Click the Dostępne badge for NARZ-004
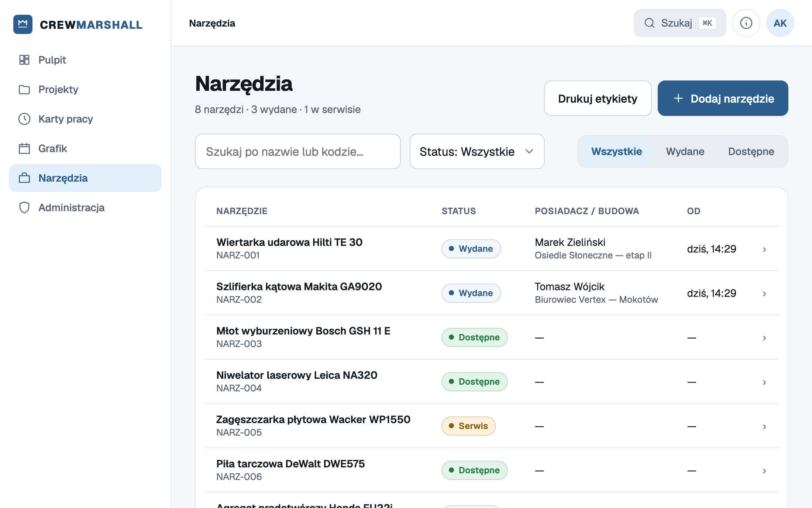Viewport: 812px width, 508px height. click(x=474, y=382)
